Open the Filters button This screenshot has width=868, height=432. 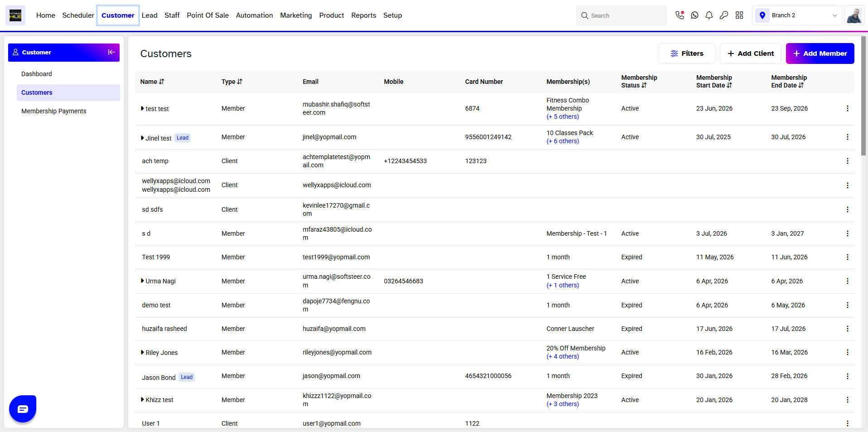point(687,53)
